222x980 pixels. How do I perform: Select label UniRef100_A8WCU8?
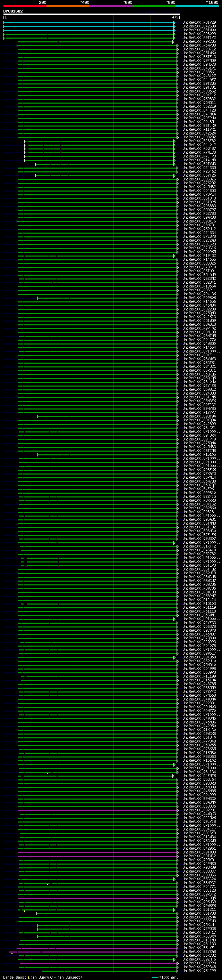(x=199, y=577)
